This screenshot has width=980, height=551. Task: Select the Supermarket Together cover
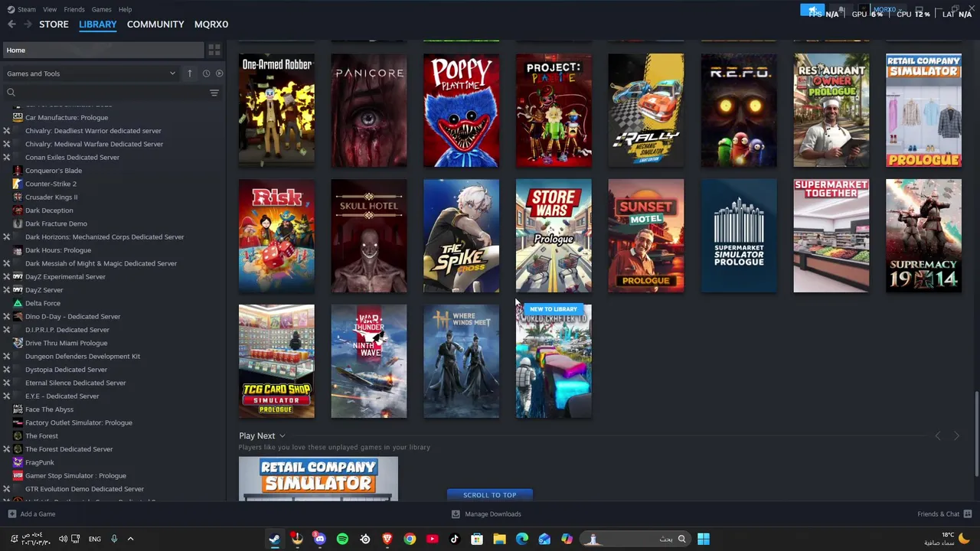click(831, 236)
